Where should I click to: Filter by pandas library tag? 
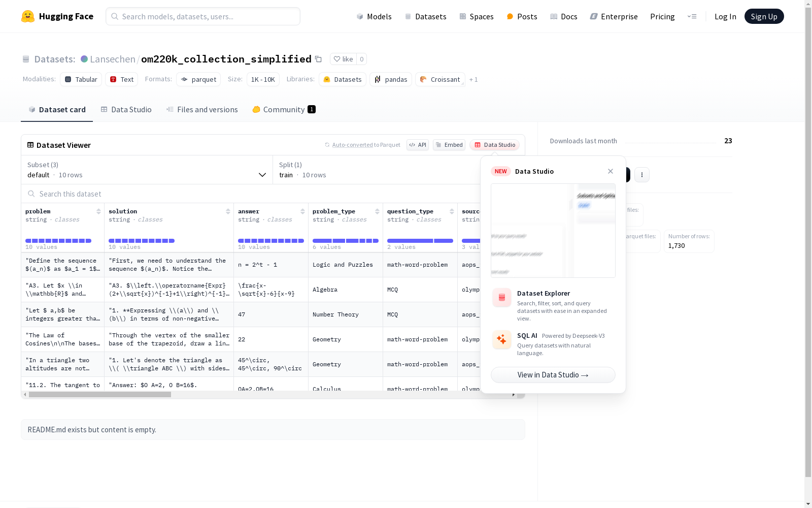pyautogui.click(x=391, y=79)
